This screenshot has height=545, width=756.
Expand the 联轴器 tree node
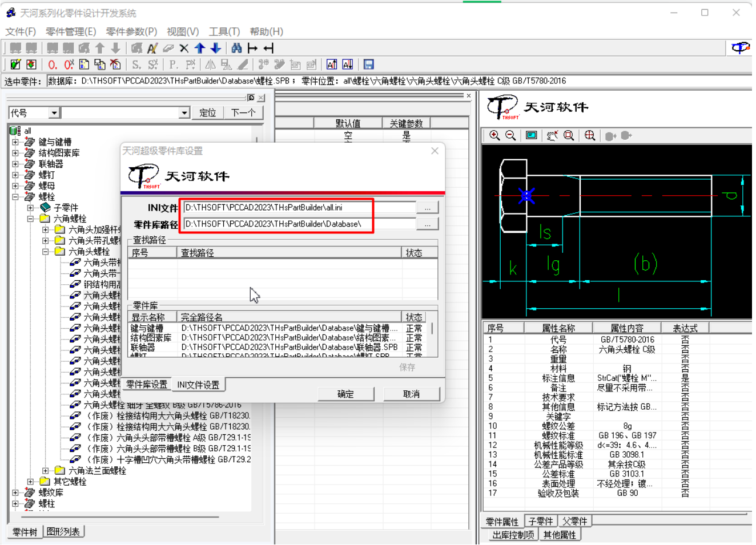click(x=15, y=164)
